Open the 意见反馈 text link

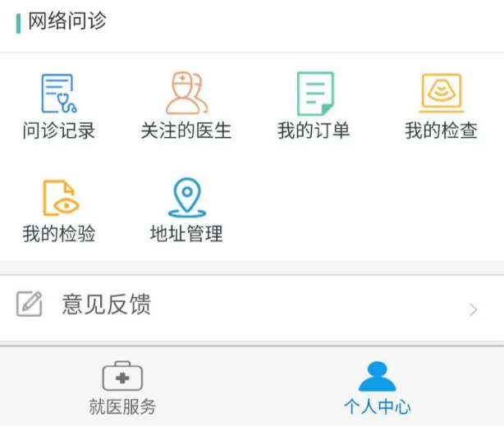[x=107, y=304]
